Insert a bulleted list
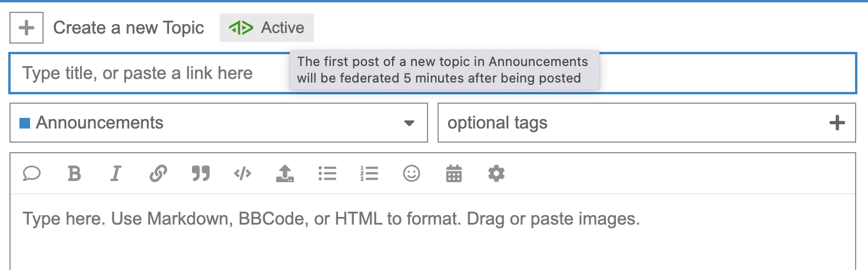868x270 pixels. tap(327, 173)
